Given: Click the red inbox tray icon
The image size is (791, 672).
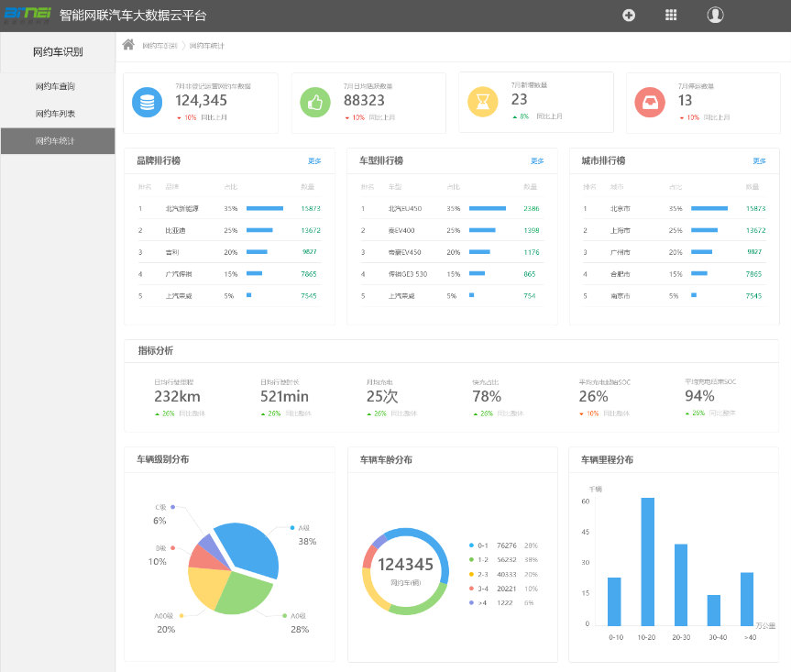Looking at the screenshot, I should click(x=649, y=102).
